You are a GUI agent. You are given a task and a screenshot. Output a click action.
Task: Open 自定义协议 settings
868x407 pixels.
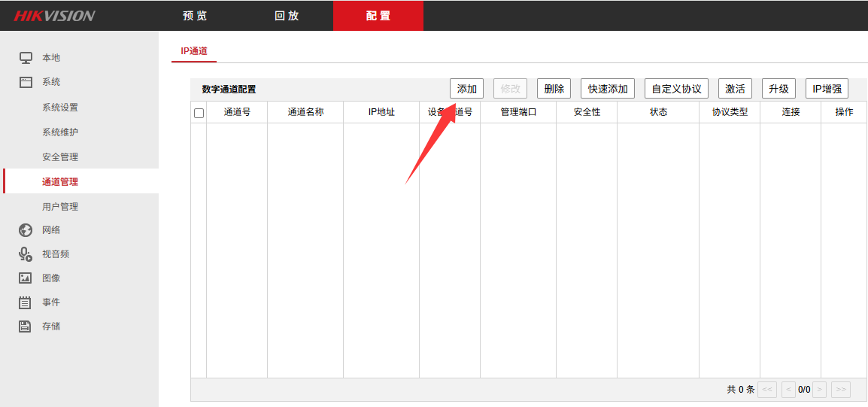click(676, 89)
